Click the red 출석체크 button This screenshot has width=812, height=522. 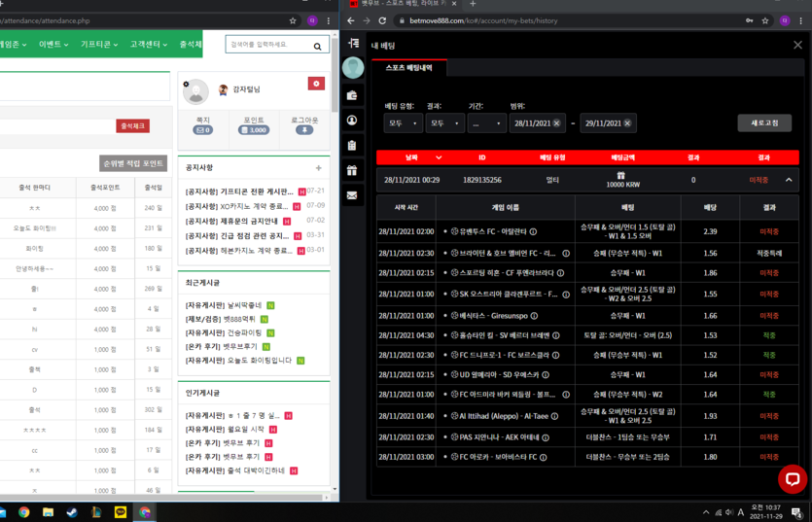click(x=133, y=125)
